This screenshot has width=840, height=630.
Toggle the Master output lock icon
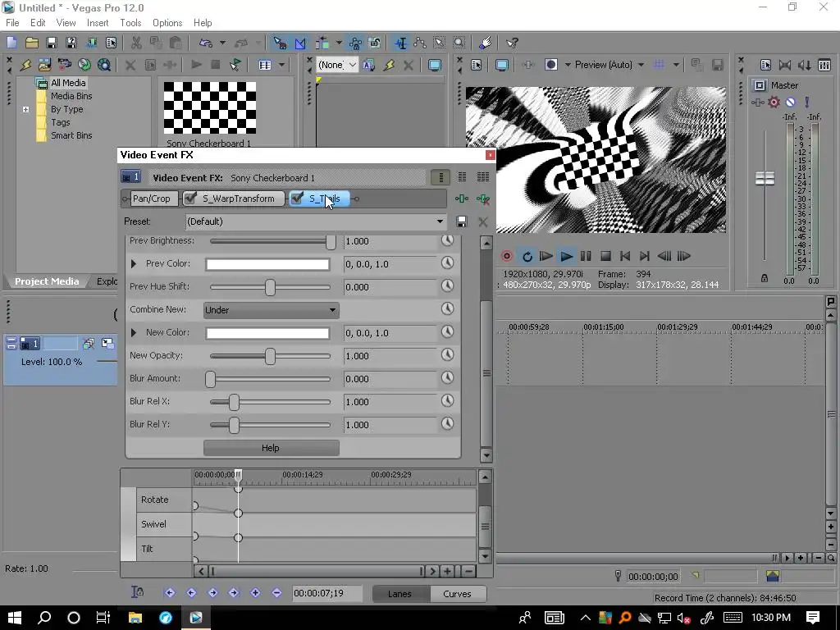tap(765, 278)
